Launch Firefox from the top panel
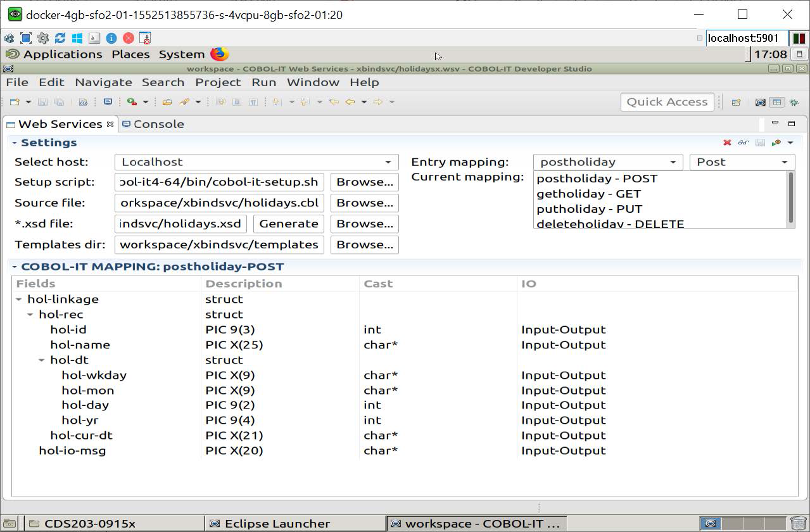810x532 pixels. 219,54
